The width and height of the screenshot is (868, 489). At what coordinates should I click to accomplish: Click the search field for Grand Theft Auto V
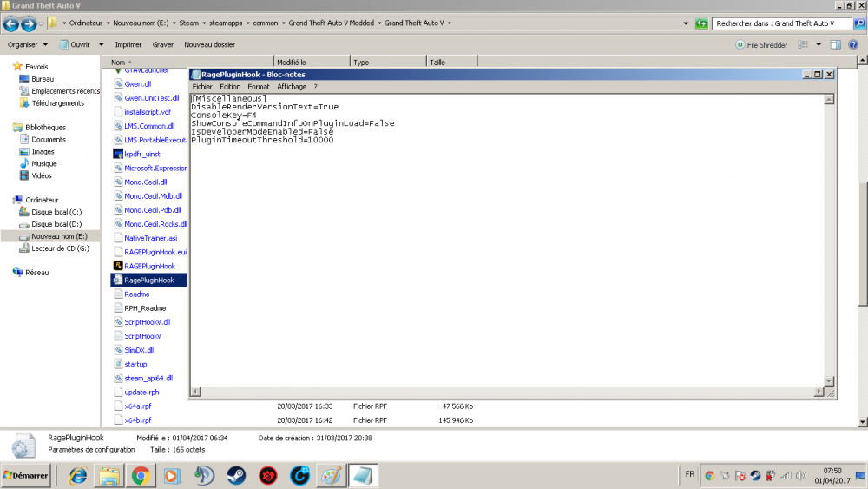[x=780, y=23]
